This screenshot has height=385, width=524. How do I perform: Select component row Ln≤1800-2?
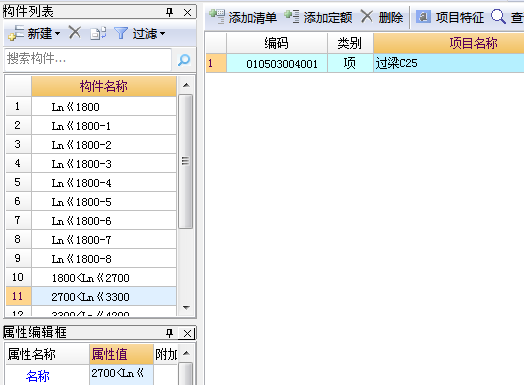(x=104, y=145)
